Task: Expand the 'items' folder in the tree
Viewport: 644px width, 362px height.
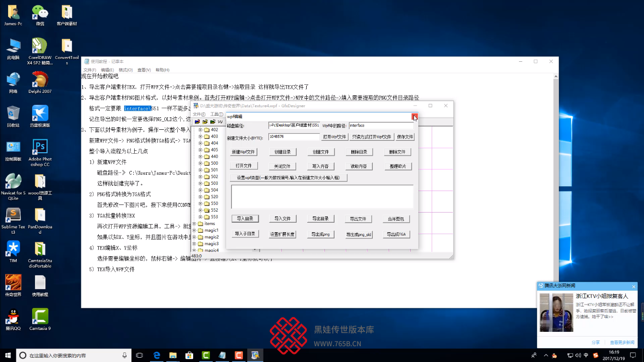Action: coord(195,224)
